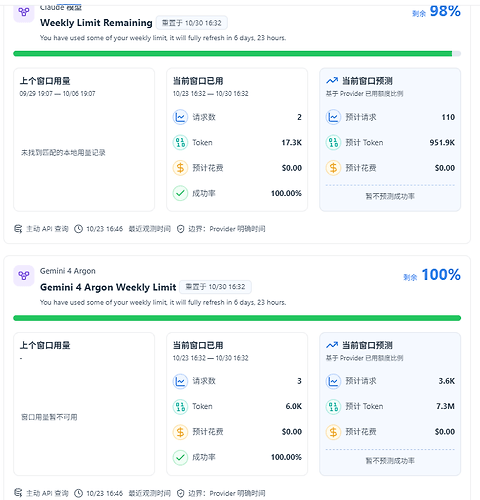
Task: Click 上个窗口用量 heading in Weekly Limit Remaining card
Action: 45,81
